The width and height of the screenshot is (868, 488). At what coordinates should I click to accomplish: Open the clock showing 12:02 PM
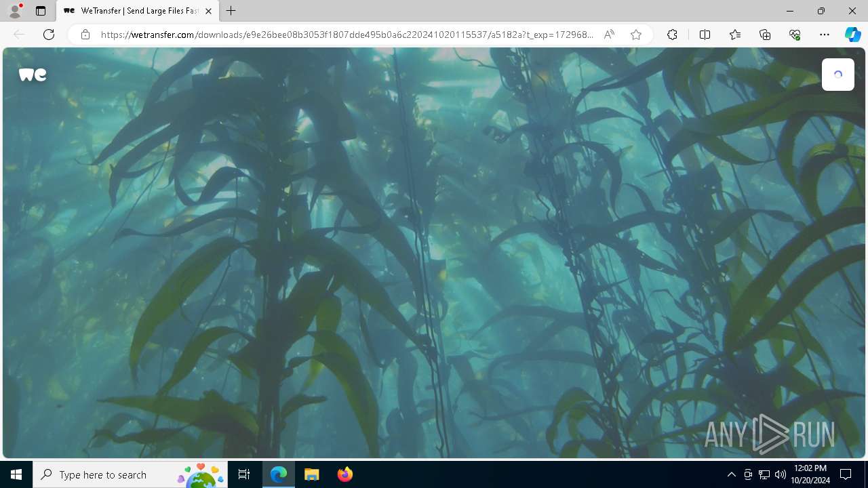(x=810, y=474)
